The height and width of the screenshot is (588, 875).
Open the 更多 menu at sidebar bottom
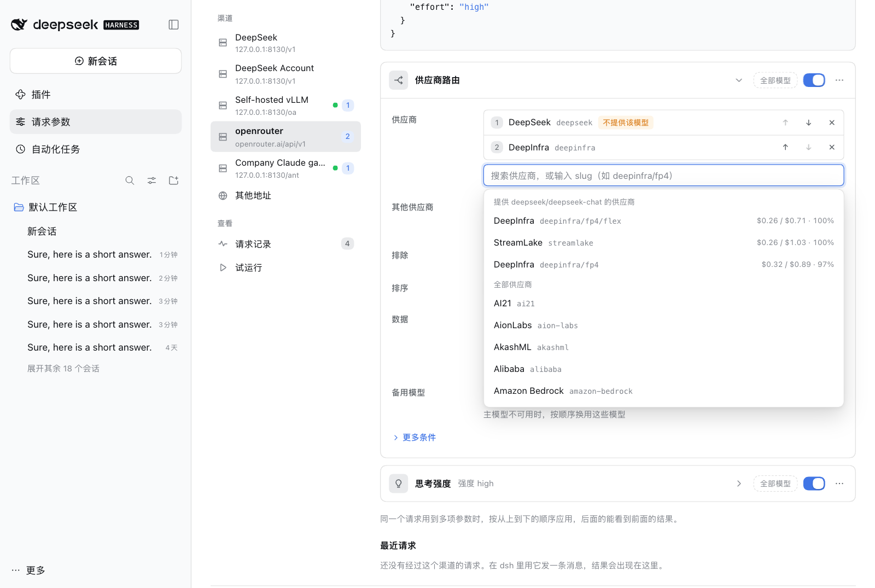click(x=28, y=570)
